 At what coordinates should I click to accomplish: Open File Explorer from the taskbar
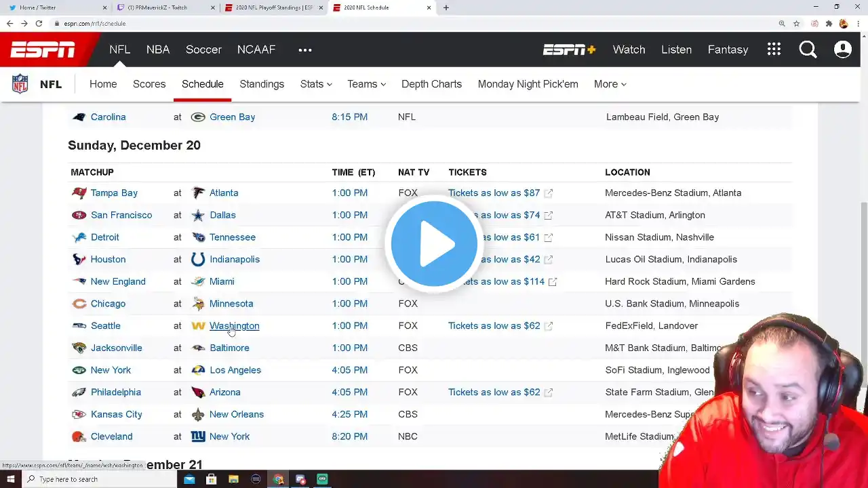click(x=233, y=479)
